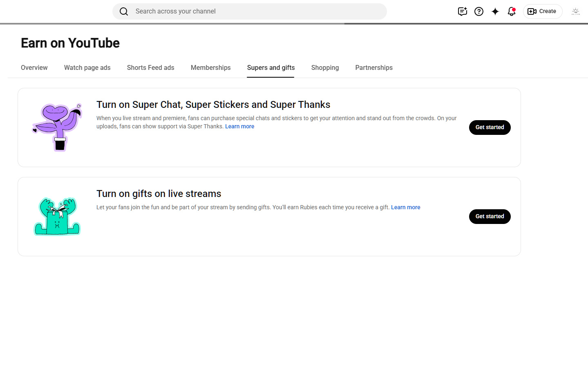
Task: Open the notifications bell
Action: [512, 11]
